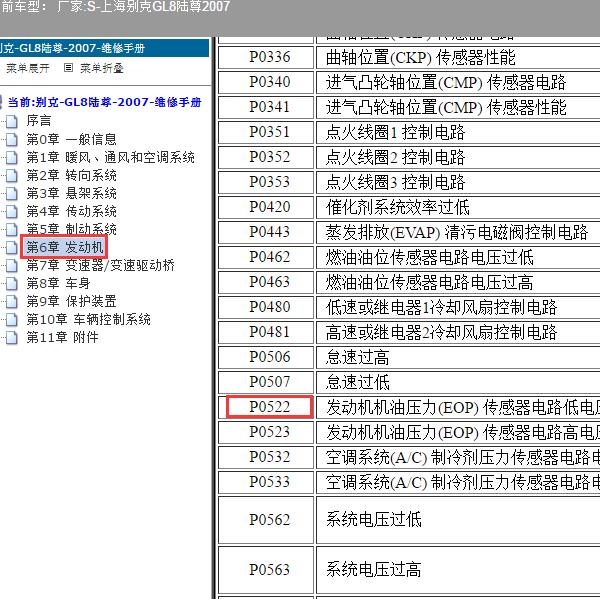Screen dimensions: 600x599
Task: Click code P0341 cell
Action: 266,107
